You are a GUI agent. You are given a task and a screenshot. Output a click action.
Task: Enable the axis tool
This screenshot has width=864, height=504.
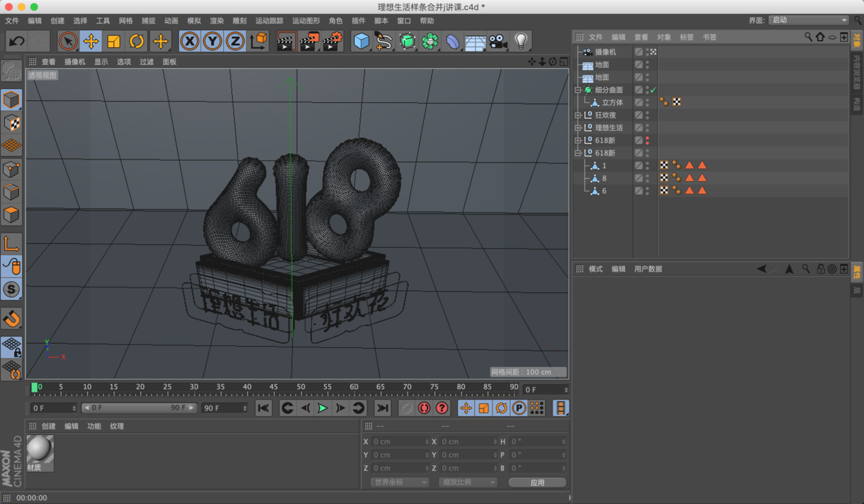[x=11, y=243]
